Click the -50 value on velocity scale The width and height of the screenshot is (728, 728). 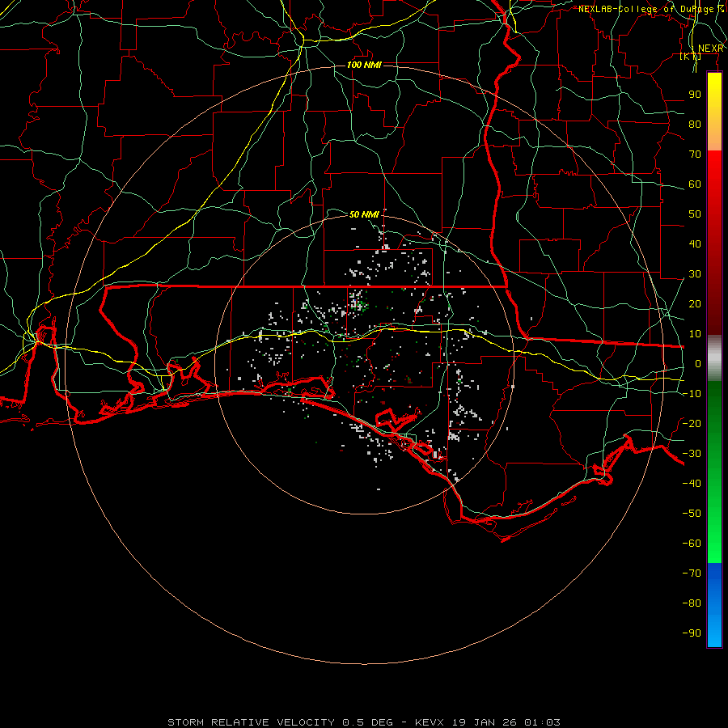point(692,514)
